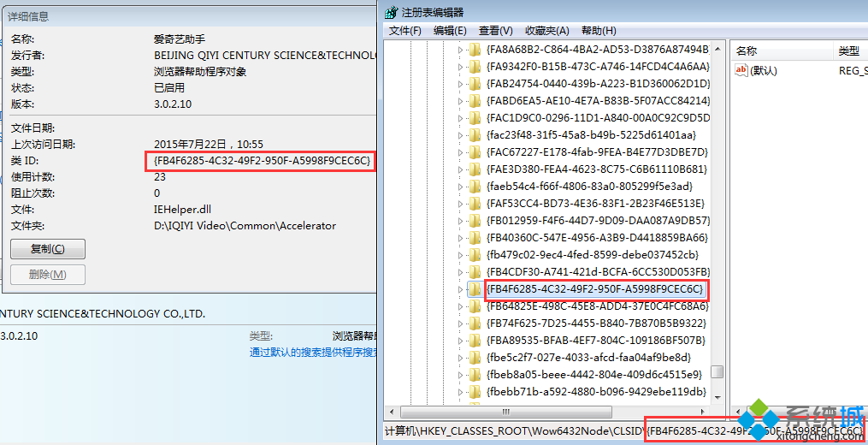Click the tree horizontal scrollbar left arrow

[391, 412]
